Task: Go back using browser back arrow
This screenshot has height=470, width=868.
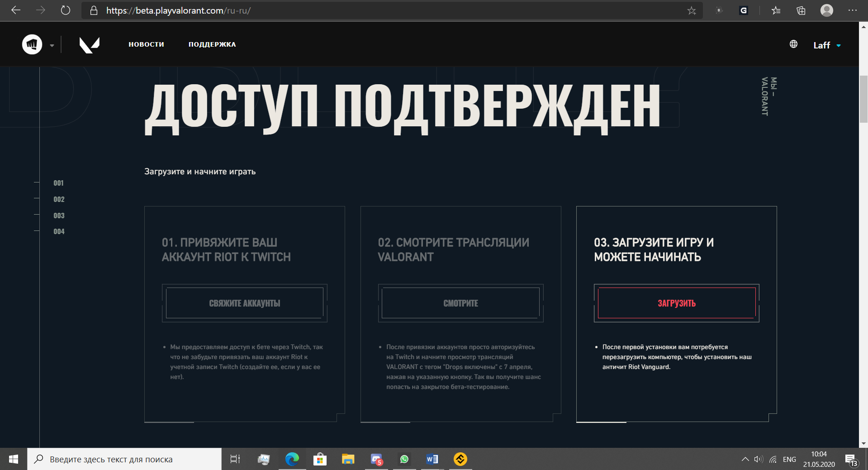Action: (x=16, y=10)
